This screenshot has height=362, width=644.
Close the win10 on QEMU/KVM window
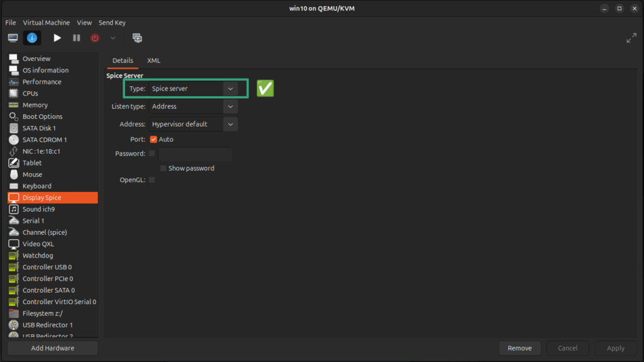click(635, 8)
